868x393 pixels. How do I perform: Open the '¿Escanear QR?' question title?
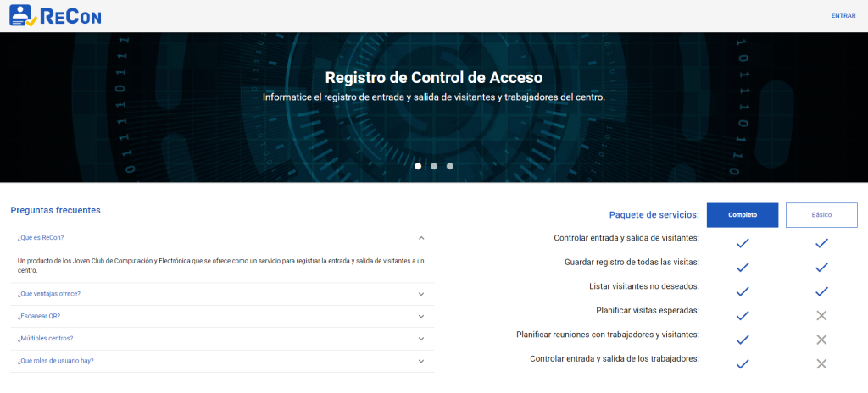[x=39, y=316]
